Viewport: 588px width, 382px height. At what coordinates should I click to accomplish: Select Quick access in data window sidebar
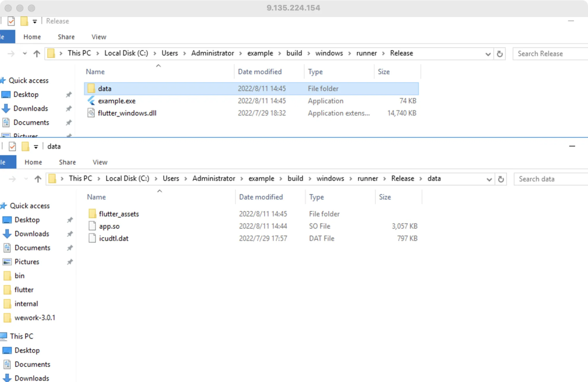[29, 206]
